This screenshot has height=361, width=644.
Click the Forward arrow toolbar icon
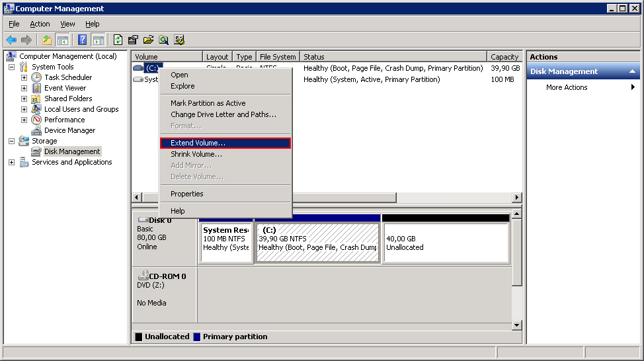(x=26, y=40)
